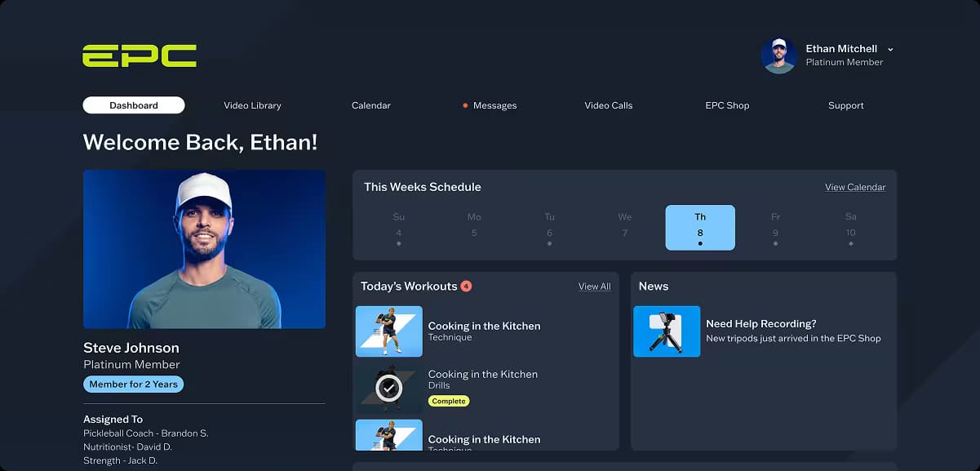Click the Today's Workouts heading

point(409,287)
